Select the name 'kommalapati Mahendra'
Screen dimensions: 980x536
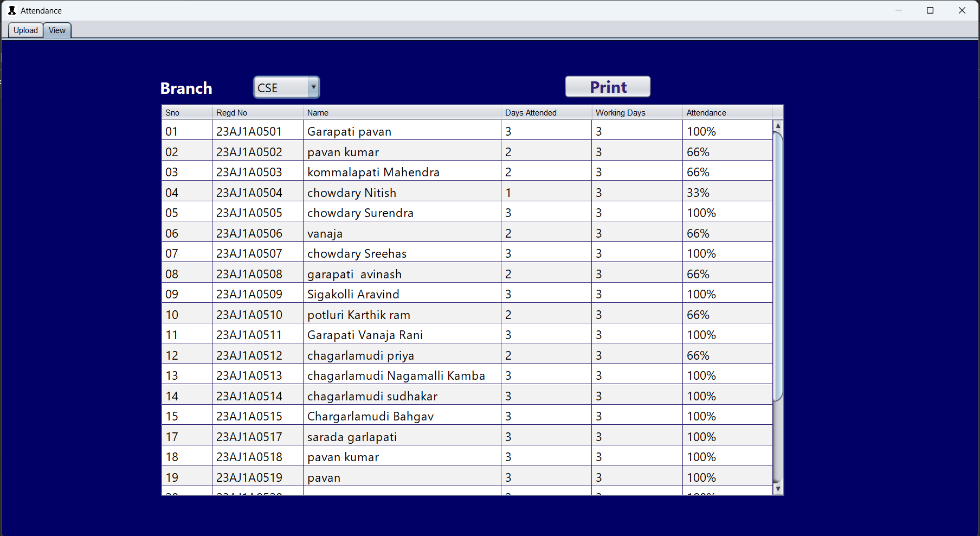(x=402, y=172)
